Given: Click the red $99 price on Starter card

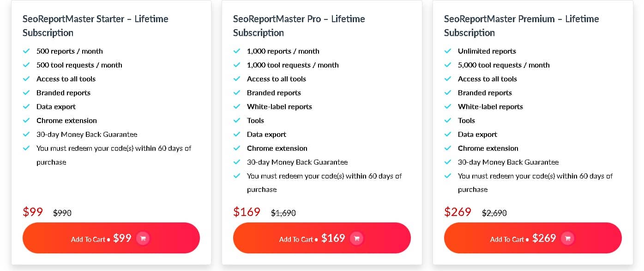Looking at the screenshot, I should (33, 212).
